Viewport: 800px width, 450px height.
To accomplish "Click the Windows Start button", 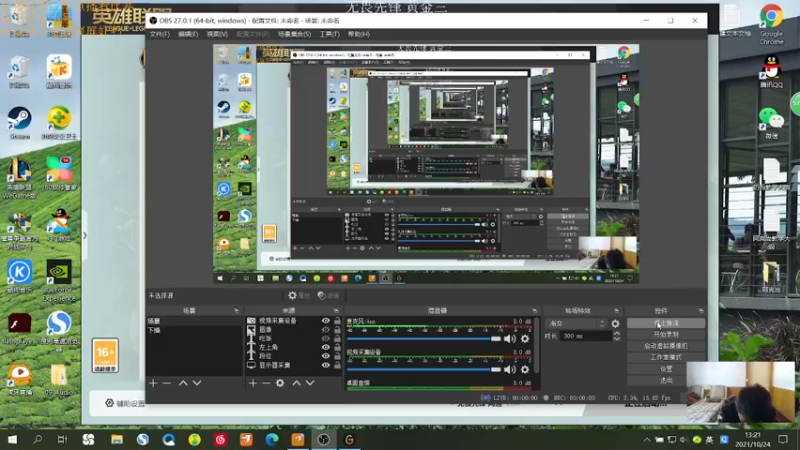I will 12,439.
